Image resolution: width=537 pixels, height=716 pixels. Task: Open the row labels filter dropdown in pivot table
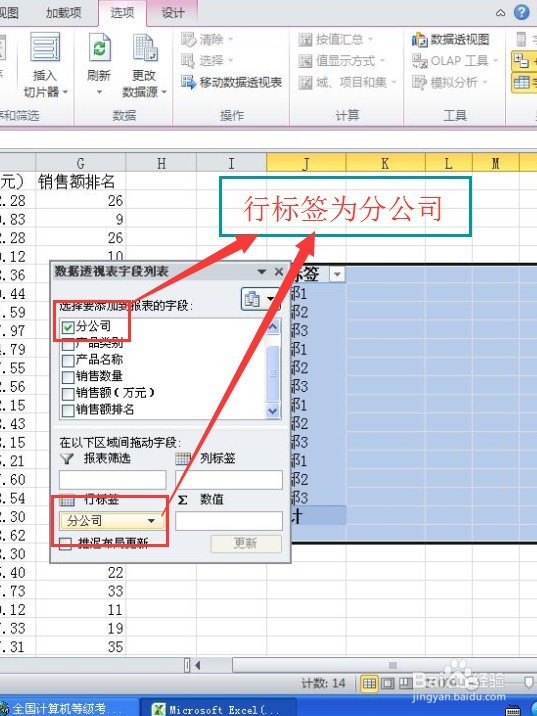337,274
